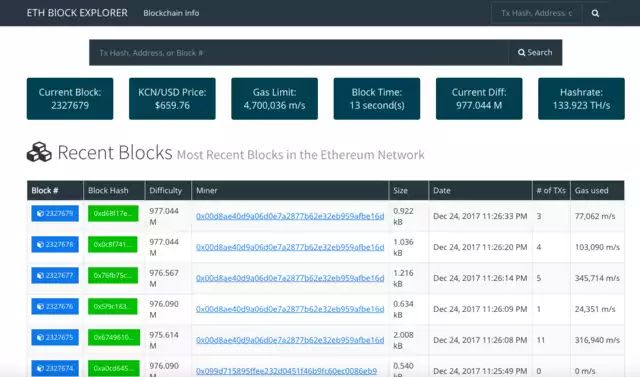The image size is (640, 377).
Task: Open miner address link in block 2327676 row
Action: 290,309
